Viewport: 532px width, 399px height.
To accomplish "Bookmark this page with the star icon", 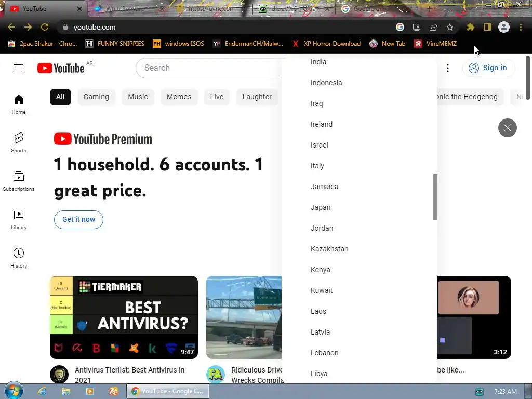I will tap(450, 27).
